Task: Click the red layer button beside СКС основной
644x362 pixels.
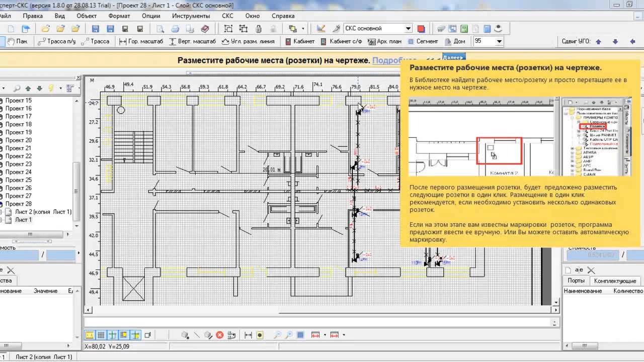Action: 421,29
